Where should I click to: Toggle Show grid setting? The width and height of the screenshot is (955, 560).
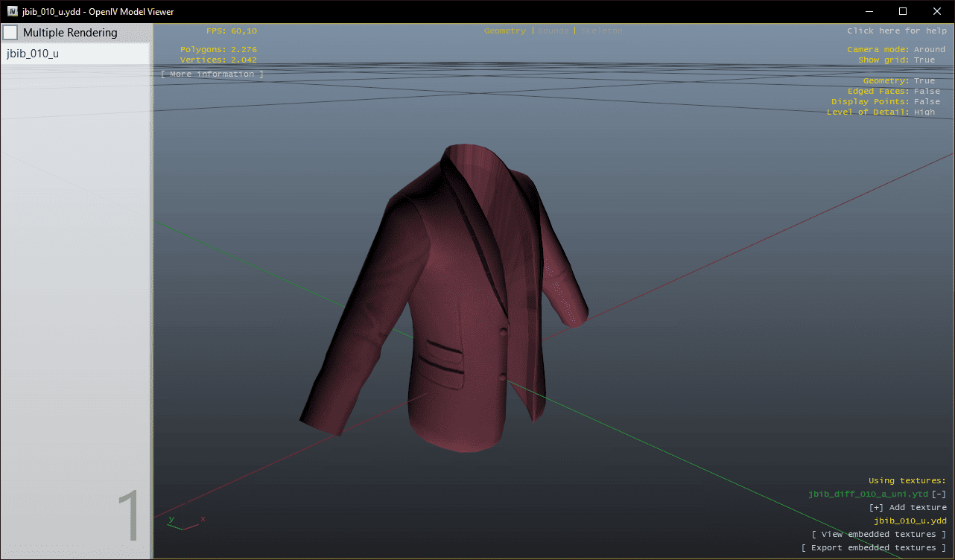pyautogui.click(x=924, y=60)
